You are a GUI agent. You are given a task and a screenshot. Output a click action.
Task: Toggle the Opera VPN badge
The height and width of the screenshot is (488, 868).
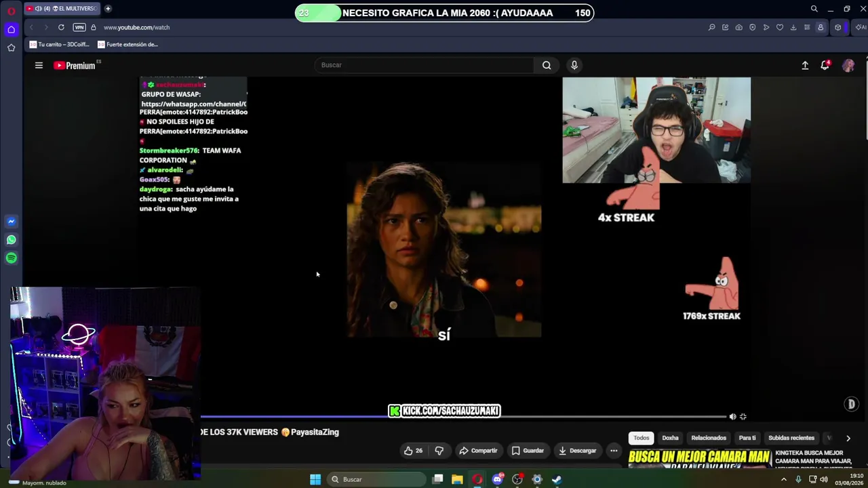[x=79, y=27]
